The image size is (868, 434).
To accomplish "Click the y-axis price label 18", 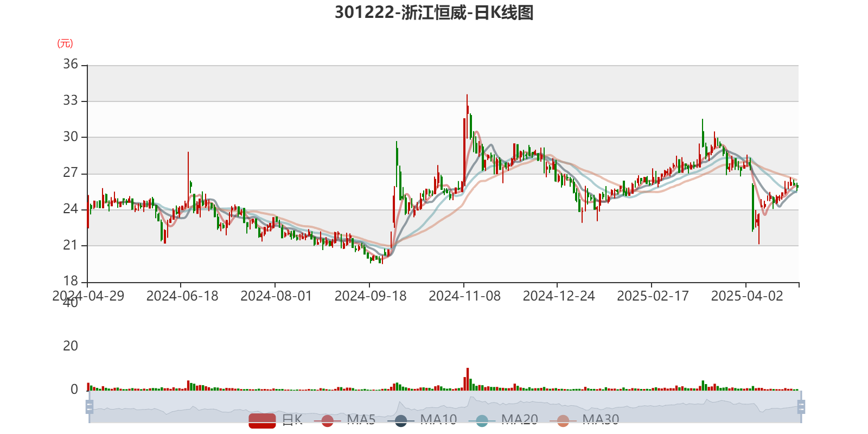I will (71, 281).
